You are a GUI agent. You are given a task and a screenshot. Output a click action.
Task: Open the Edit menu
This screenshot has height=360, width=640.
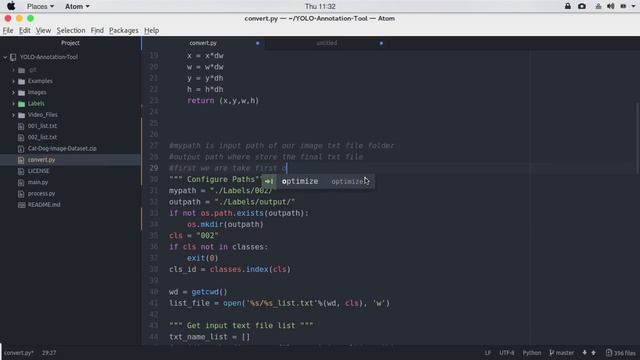pyautogui.click(x=24, y=31)
